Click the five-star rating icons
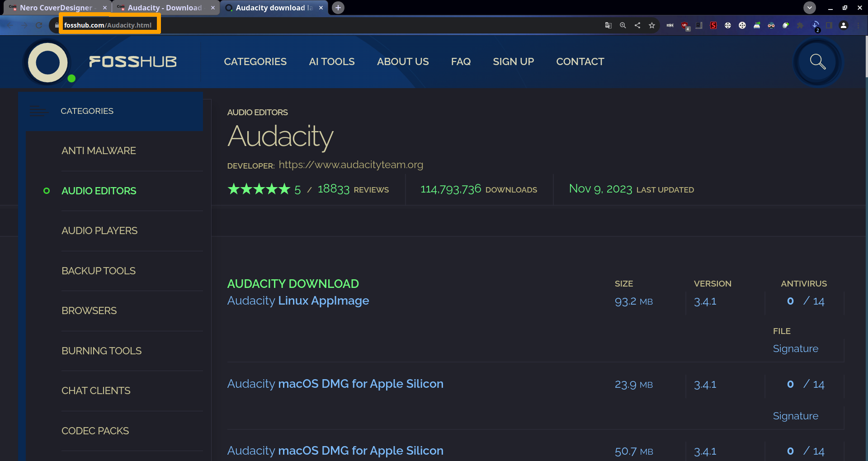The image size is (868, 461). [259, 189]
